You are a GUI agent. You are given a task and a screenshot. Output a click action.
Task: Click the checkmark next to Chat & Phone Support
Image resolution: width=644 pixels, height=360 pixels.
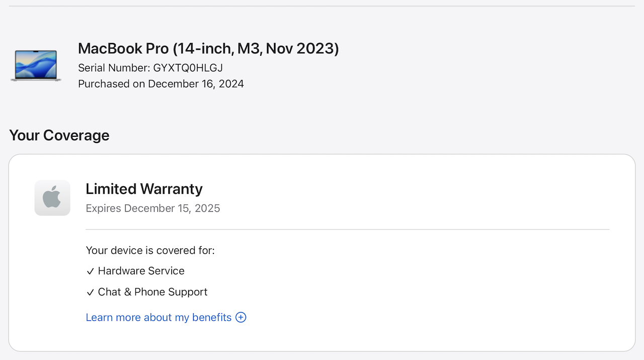click(x=91, y=293)
